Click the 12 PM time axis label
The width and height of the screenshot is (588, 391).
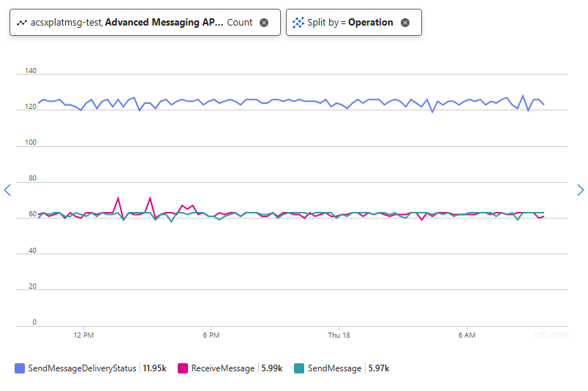83,335
